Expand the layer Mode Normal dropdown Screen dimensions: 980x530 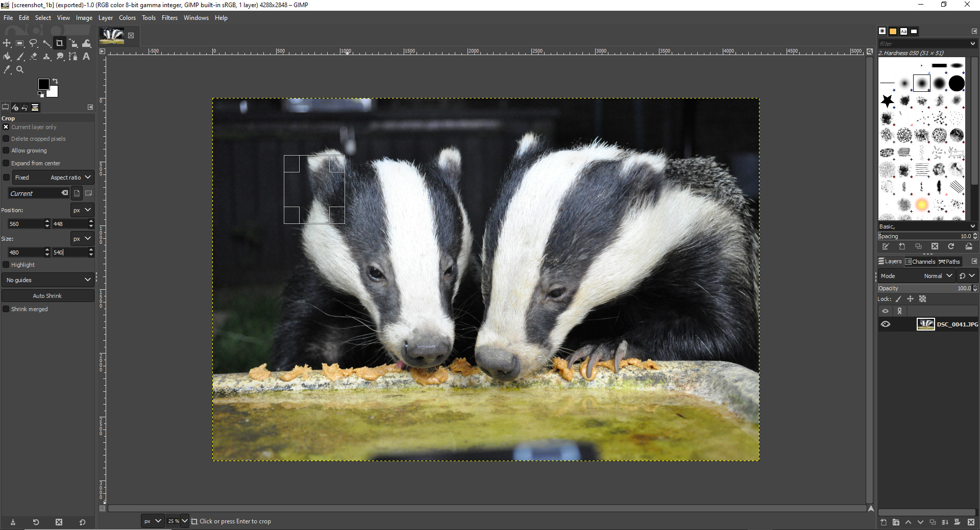(938, 276)
